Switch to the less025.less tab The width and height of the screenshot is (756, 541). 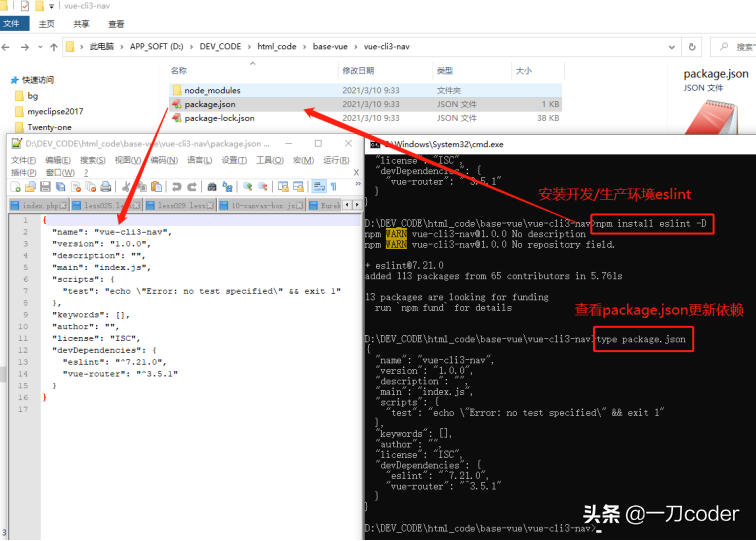(106, 205)
